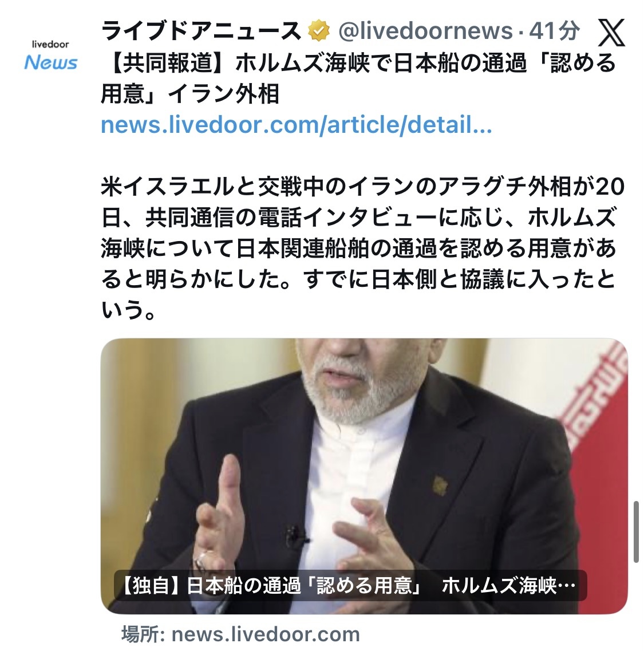Click the 【共同報道】ホルムズ海峡 headline text
The height and width of the screenshot is (651, 644).
point(359,78)
